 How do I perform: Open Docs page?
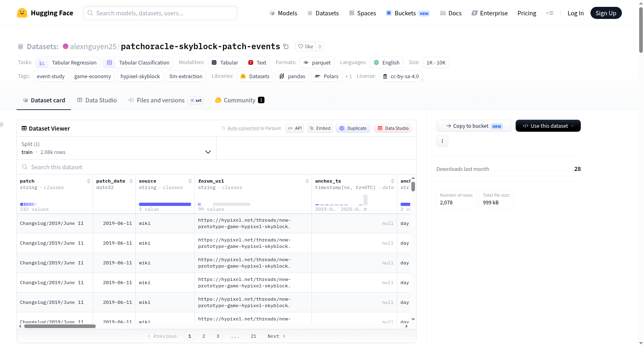451,13
